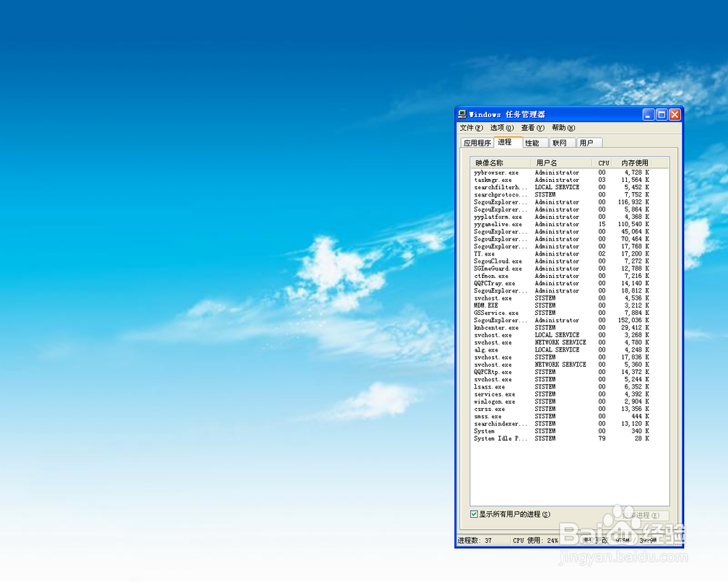Select the searchprotoco... process
This screenshot has width=728, height=582.
pos(561,195)
